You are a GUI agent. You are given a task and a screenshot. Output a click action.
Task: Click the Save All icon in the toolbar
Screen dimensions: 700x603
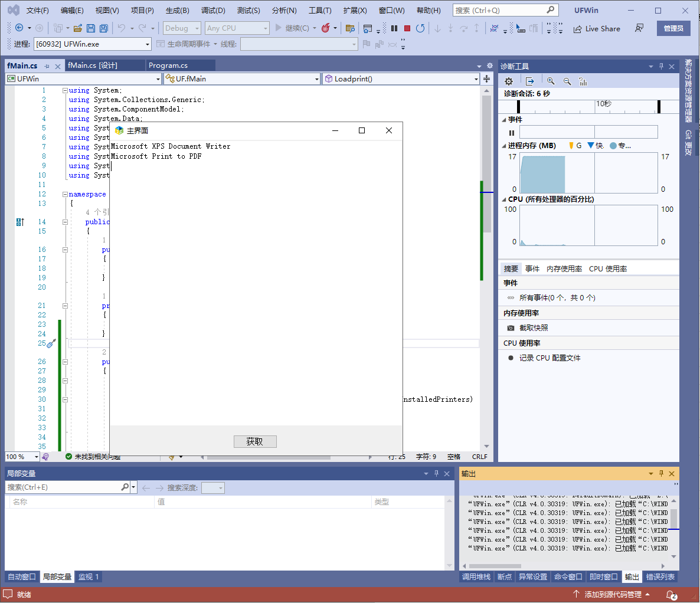103,28
